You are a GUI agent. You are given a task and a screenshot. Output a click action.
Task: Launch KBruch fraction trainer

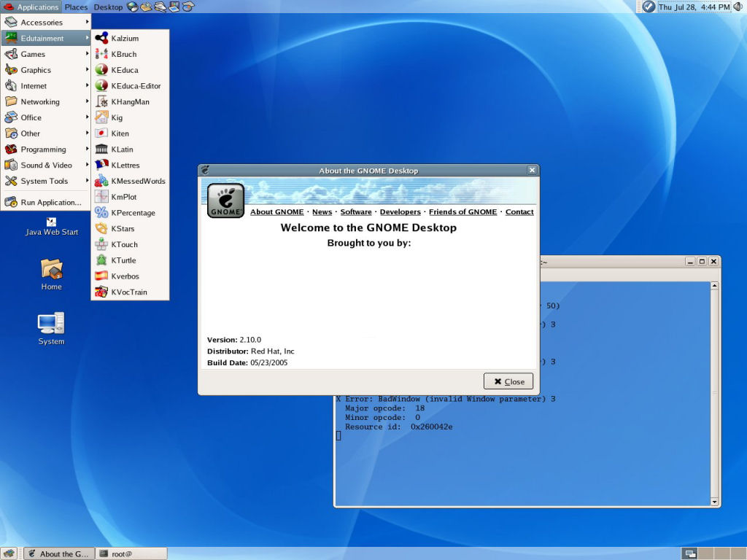(x=123, y=54)
